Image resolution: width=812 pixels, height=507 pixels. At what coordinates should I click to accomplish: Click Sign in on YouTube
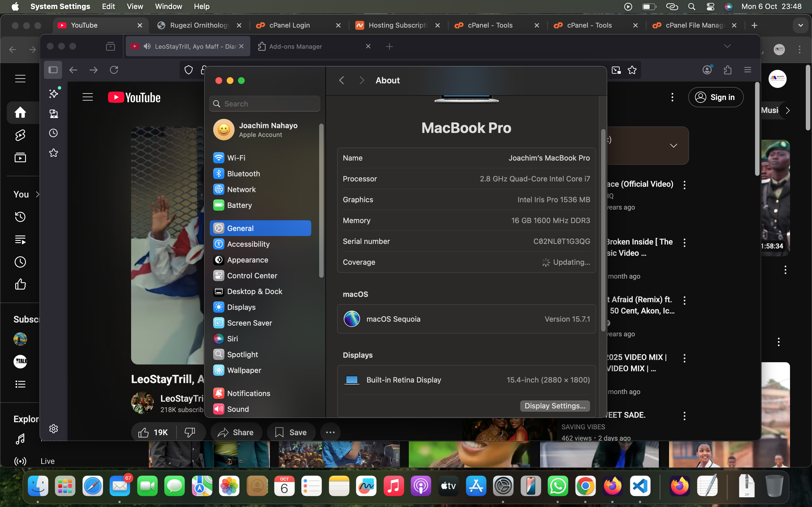click(715, 97)
